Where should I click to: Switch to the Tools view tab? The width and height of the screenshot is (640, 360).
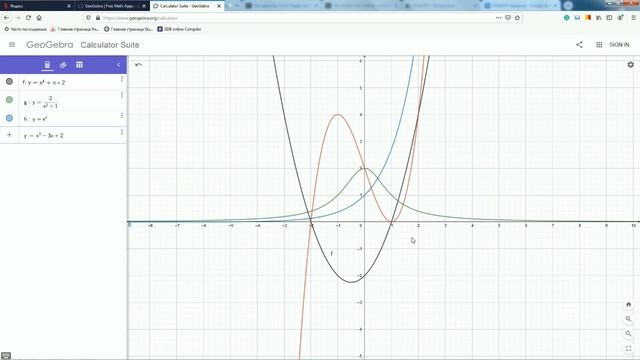63,65
